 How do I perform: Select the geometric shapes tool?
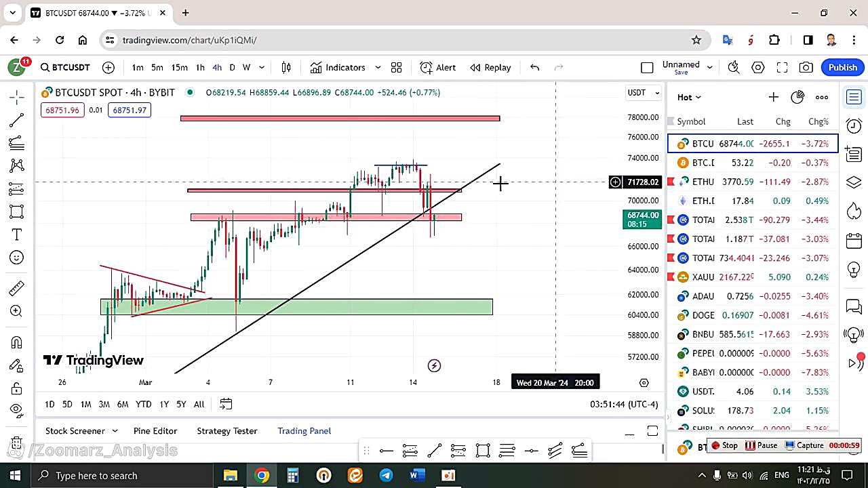(17, 211)
